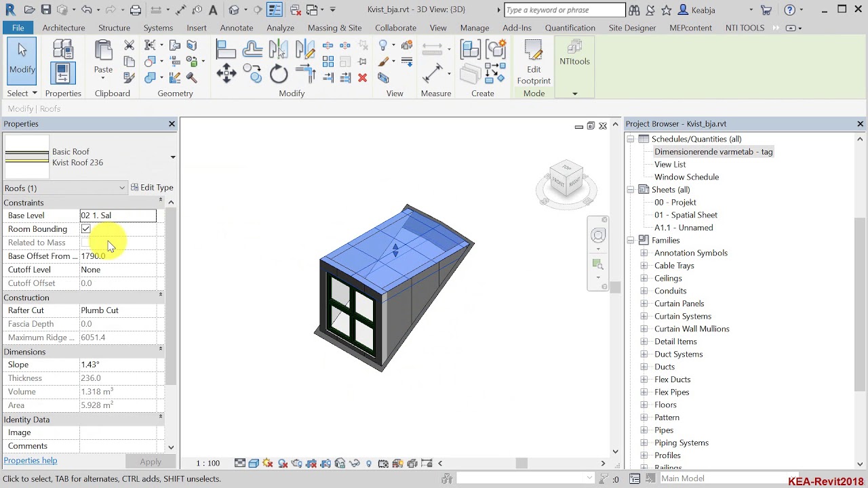
Task: Click the Open folder icon
Action: (29, 10)
